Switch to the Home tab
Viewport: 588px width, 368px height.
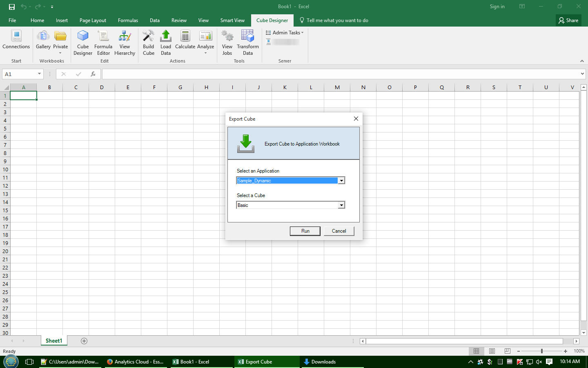point(37,20)
